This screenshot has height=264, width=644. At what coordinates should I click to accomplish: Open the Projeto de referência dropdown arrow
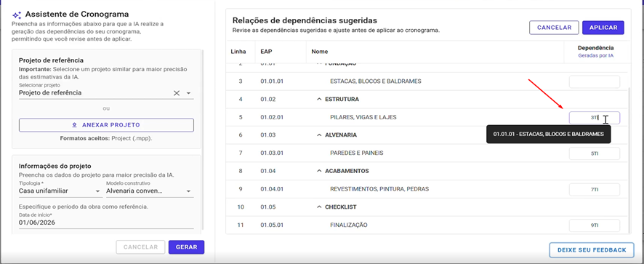(x=188, y=93)
